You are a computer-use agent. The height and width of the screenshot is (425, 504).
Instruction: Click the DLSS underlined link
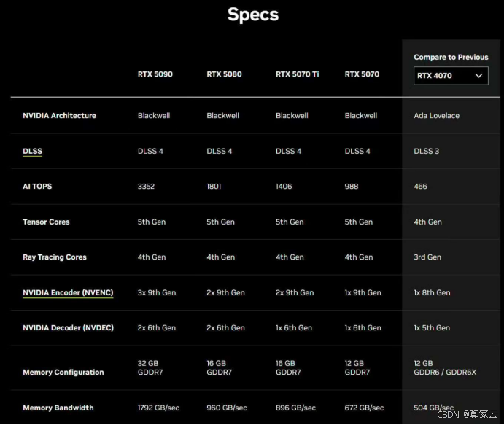point(33,152)
